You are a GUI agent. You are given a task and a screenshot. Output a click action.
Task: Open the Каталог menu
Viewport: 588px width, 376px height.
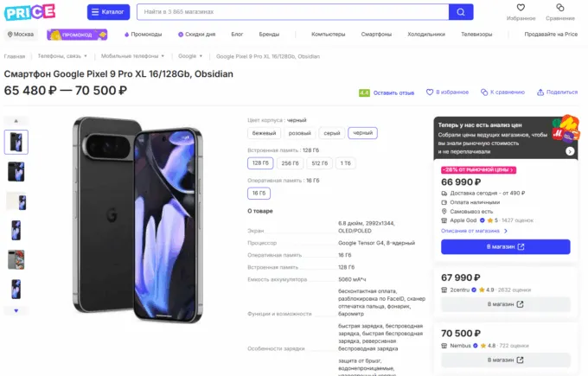pos(109,12)
